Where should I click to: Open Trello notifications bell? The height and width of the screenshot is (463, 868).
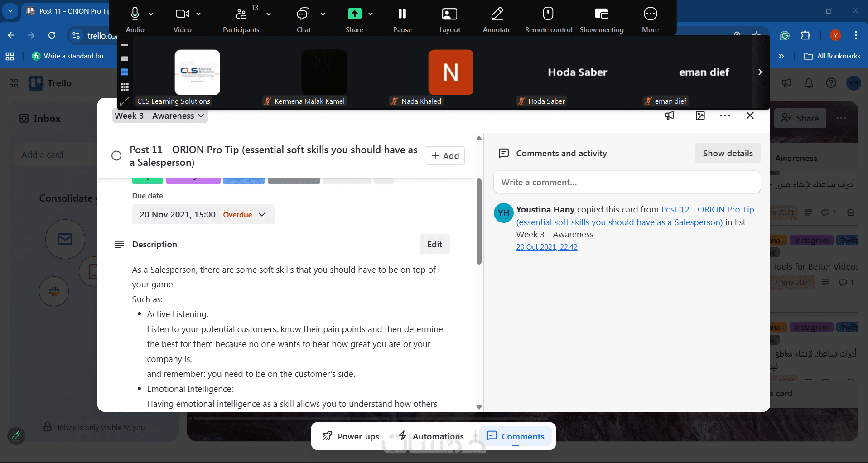(809, 83)
